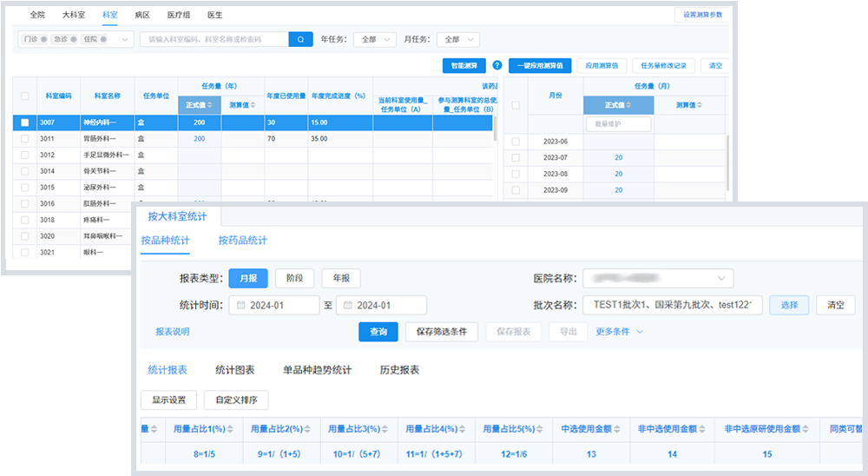Image resolution: width=868 pixels, height=476 pixels.
Task: Click the 批量维护 input field
Action: click(618, 124)
